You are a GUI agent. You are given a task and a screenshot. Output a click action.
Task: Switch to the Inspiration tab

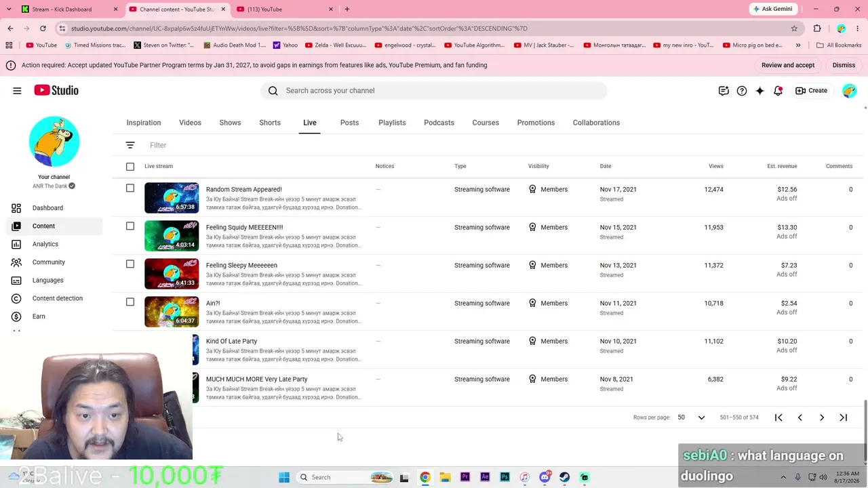pyautogui.click(x=144, y=123)
